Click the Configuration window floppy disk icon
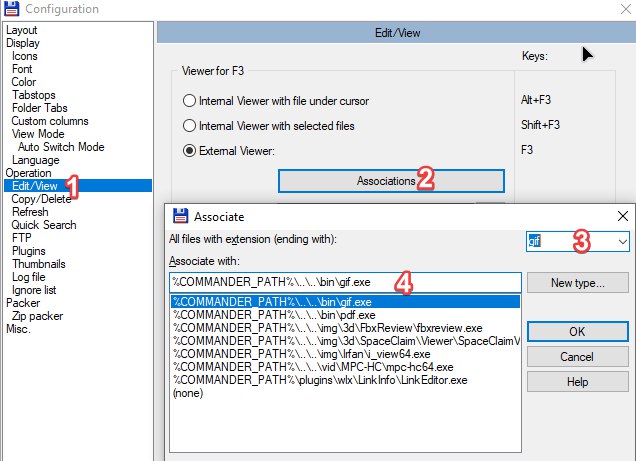The height and width of the screenshot is (461, 636). point(11,9)
